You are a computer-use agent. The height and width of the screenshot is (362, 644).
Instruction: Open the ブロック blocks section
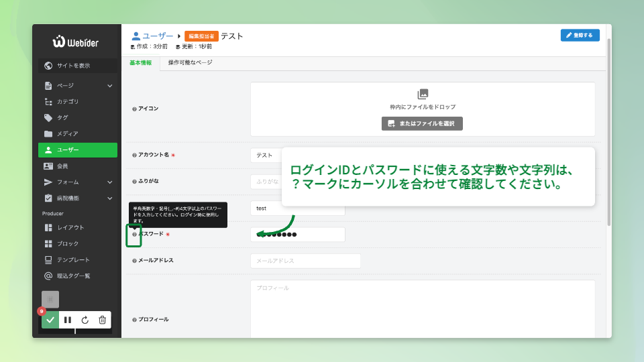tap(67, 243)
